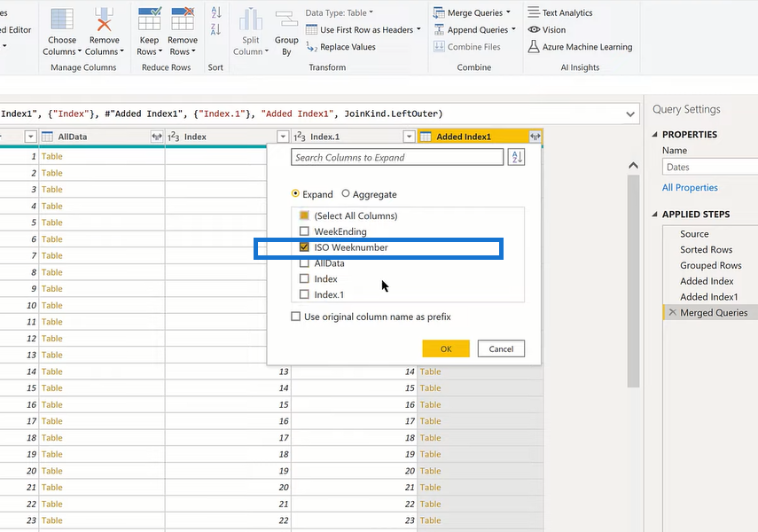Click the query Name field

(x=709, y=167)
